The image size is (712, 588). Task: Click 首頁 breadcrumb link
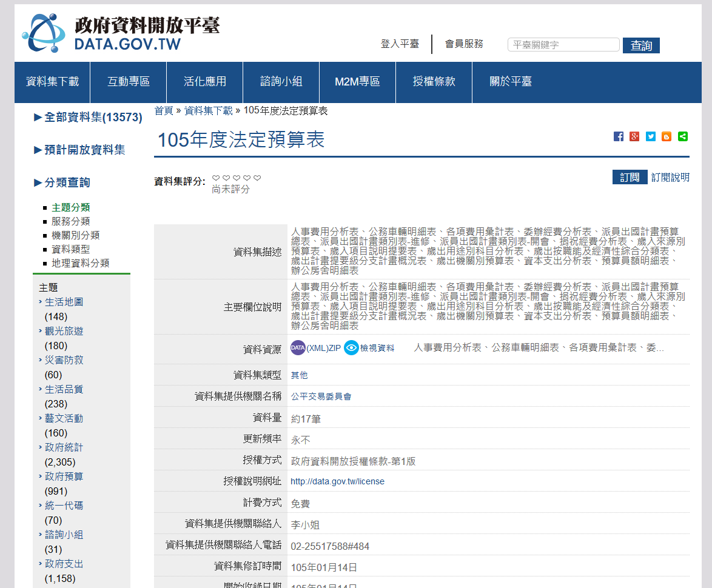pos(164,111)
